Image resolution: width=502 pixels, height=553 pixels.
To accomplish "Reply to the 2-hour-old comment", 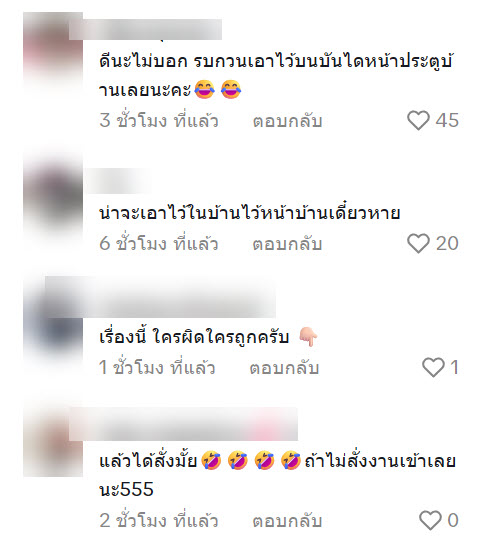I will point(288,521).
